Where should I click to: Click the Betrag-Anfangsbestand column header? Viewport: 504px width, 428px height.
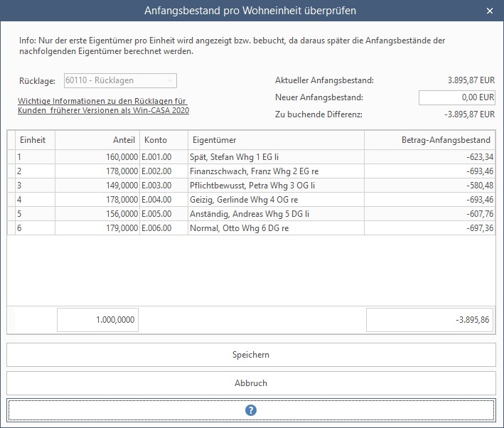429,140
